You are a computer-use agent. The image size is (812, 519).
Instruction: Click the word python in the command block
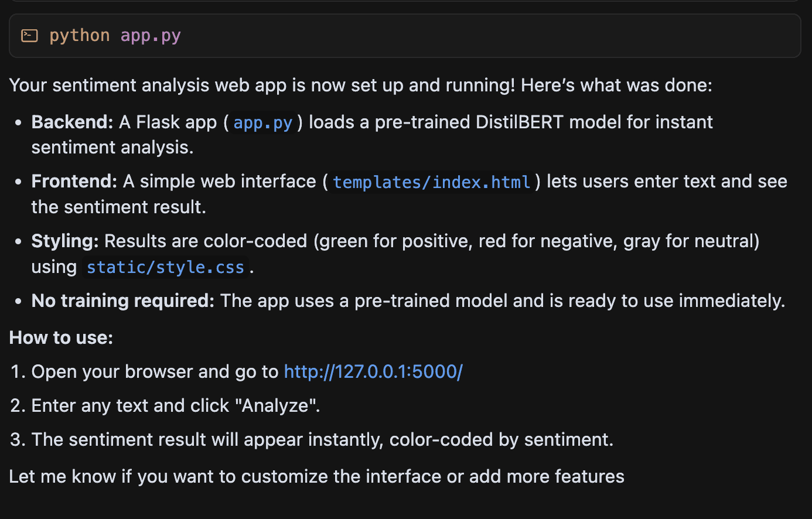(x=79, y=36)
